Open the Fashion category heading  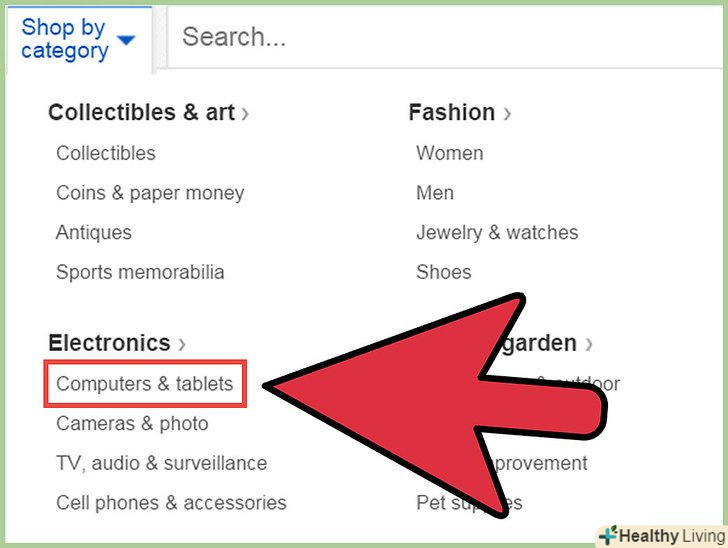[x=452, y=113]
